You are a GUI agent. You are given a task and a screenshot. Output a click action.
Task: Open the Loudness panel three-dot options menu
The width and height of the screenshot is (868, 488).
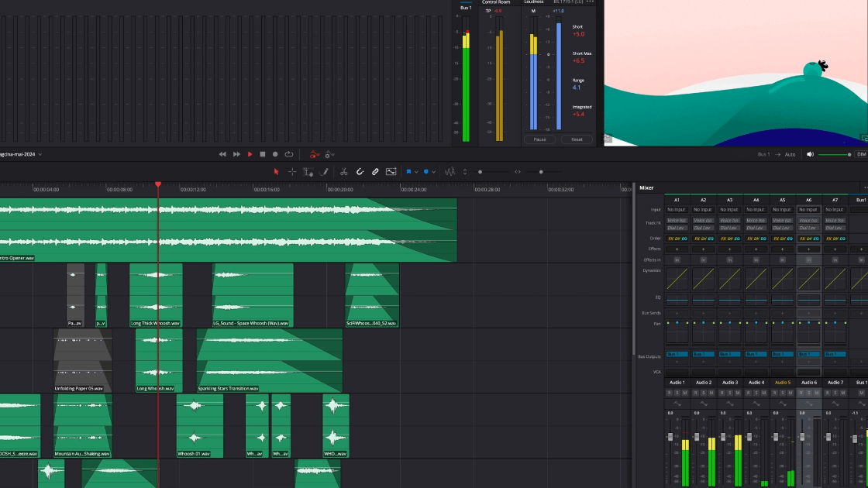click(x=590, y=2)
